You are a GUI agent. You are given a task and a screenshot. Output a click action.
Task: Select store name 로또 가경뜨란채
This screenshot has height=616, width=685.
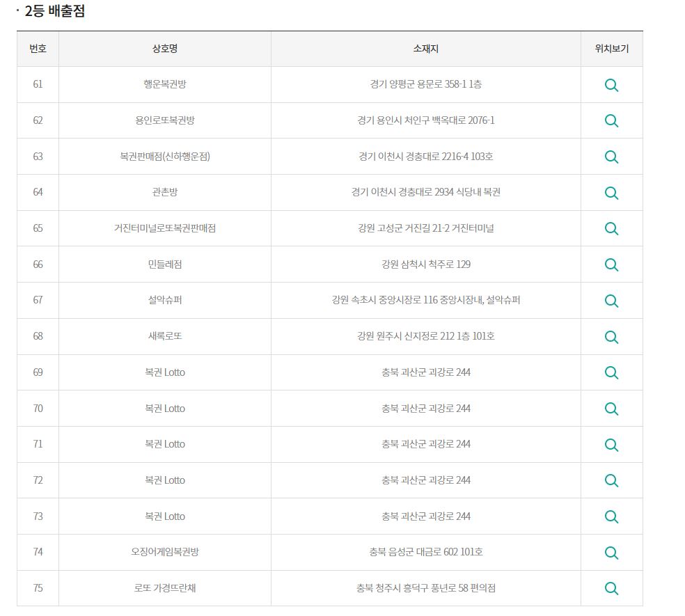tap(165, 588)
